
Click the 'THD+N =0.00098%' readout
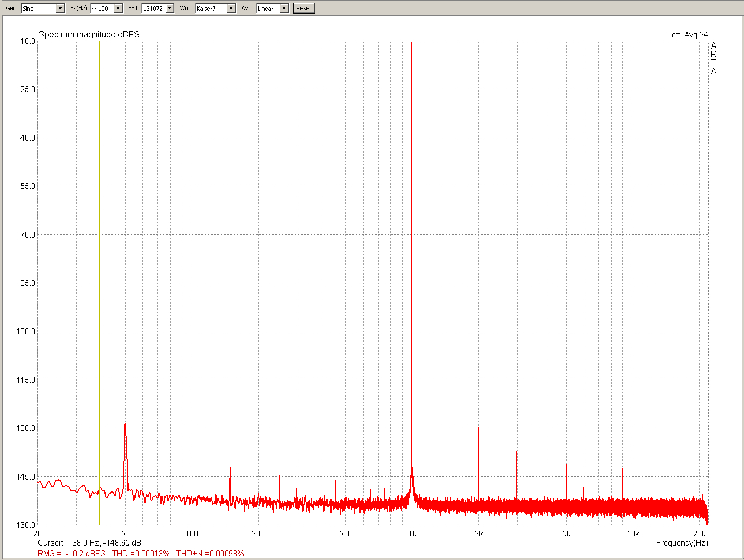pos(210,554)
